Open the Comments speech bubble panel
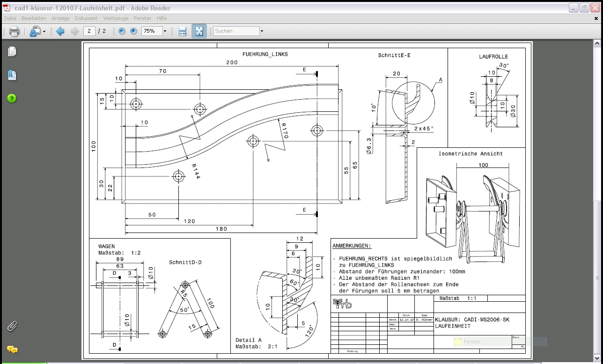The height and width of the screenshot is (364, 603). pyautogui.click(x=12, y=349)
